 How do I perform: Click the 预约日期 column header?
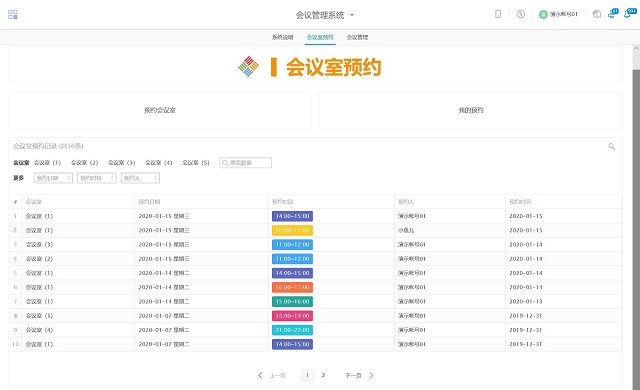pyautogui.click(x=149, y=202)
